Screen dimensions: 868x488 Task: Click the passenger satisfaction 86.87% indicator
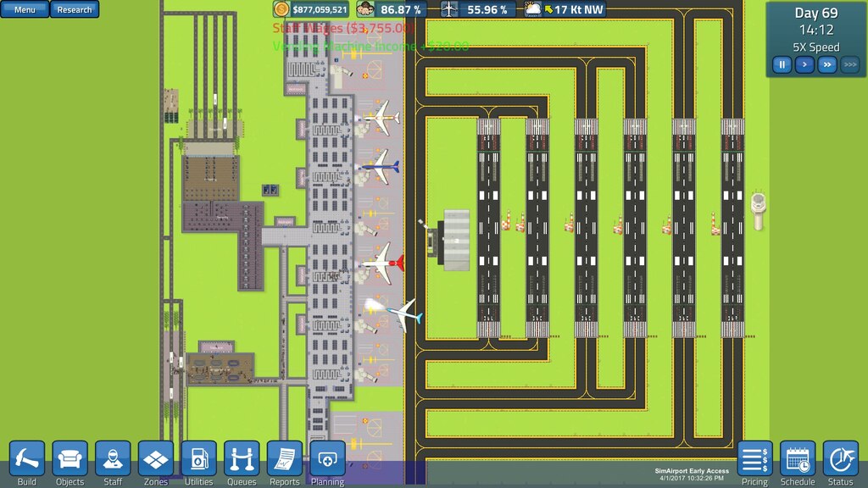(392, 9)
